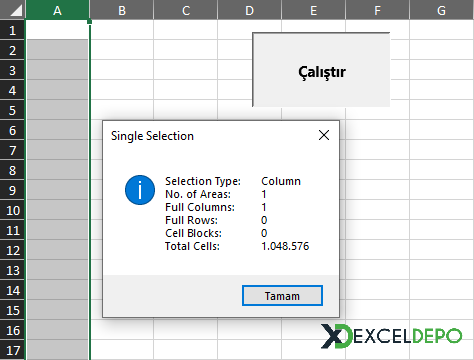Click cell A1
Viewport: 474px width, 360px height.
(x=57, y=30)
